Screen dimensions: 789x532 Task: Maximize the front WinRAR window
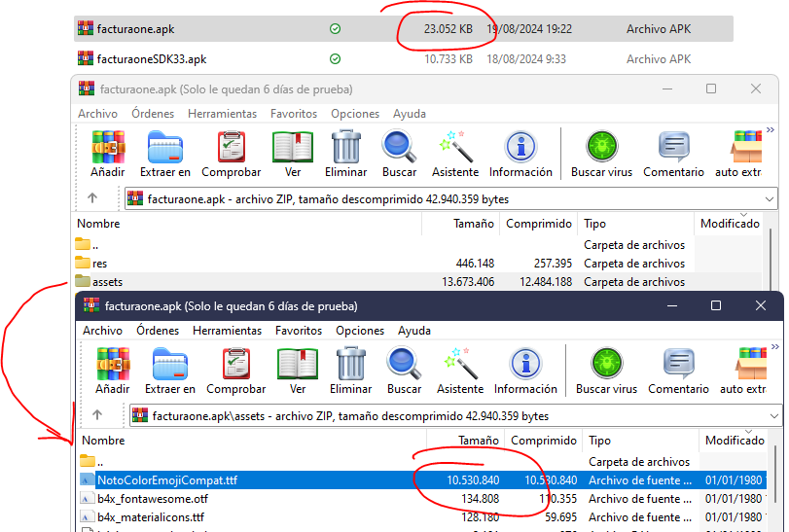(x=716, y=305)
